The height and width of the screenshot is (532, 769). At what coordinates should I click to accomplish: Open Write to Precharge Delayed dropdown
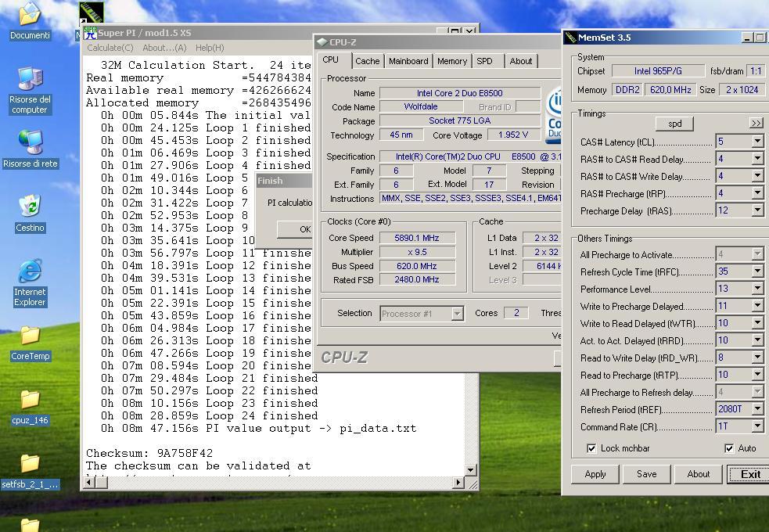pos(757,305)
